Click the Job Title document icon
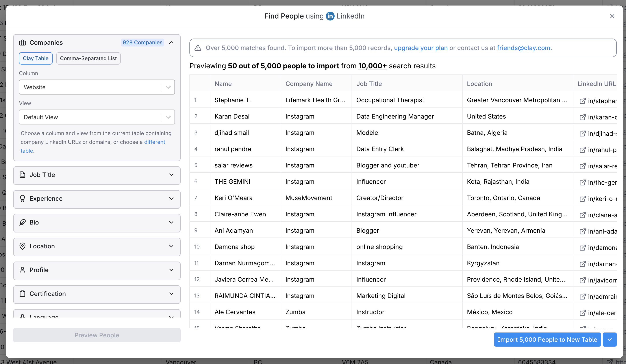 click(22, 175)
